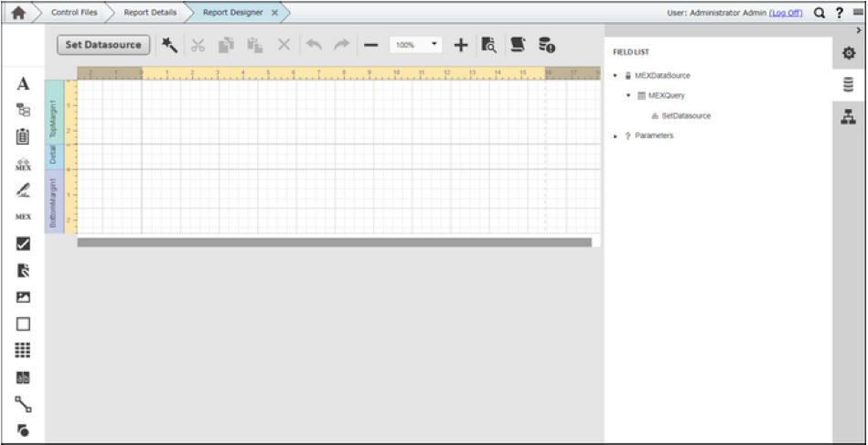868x445 pixels.
Task: Click the Copy icon in toolbar
Action: [x=226, y=46]
